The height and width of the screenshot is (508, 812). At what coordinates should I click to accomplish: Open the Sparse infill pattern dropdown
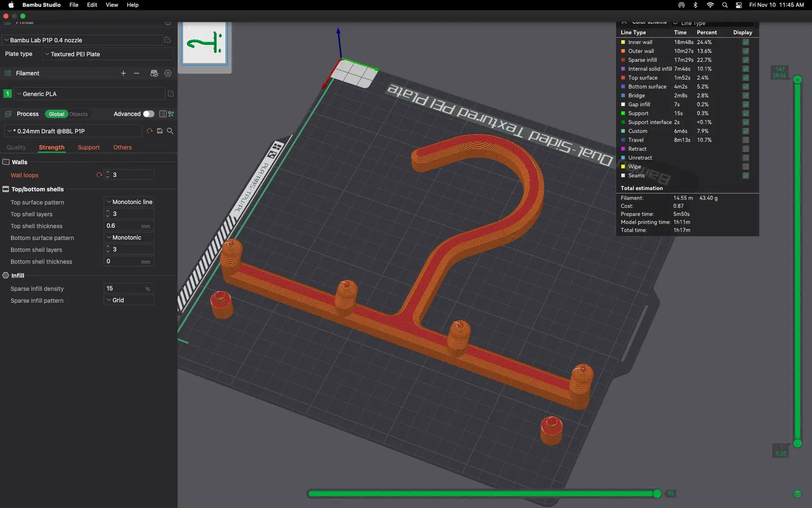(x=129, y=300)
